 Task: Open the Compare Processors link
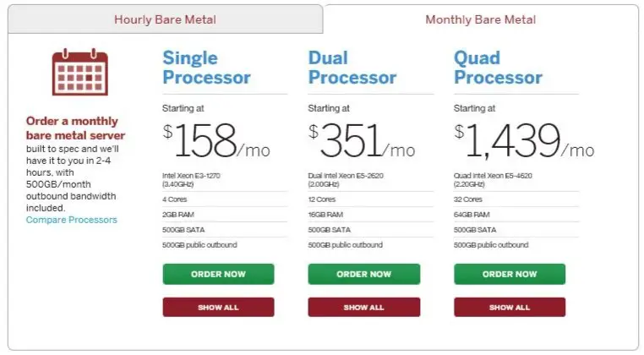click(72, 220)
